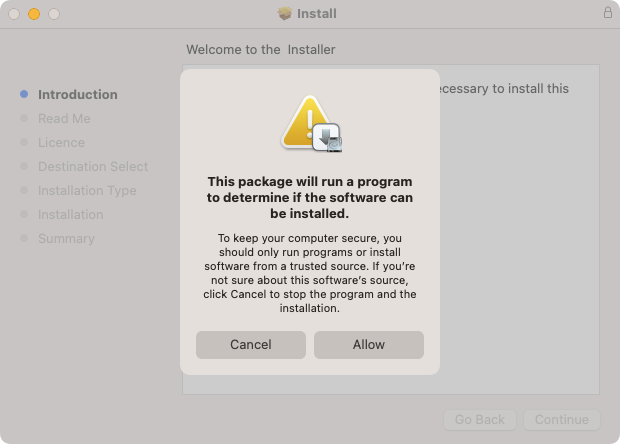Select the Licence step in the sidebar
The height and width of the screenshot is (444, 620).
coord(61,142)
